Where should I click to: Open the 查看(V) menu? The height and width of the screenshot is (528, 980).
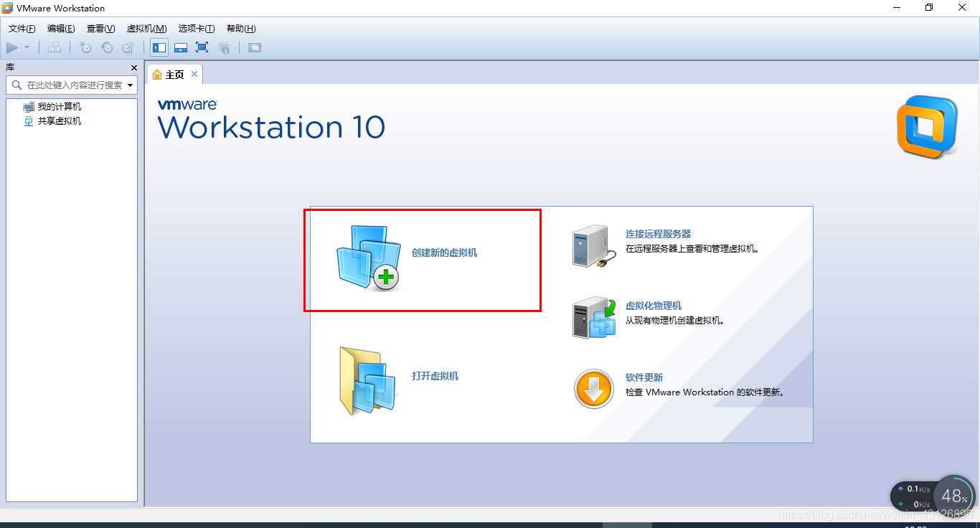click(x=101, y=29)
